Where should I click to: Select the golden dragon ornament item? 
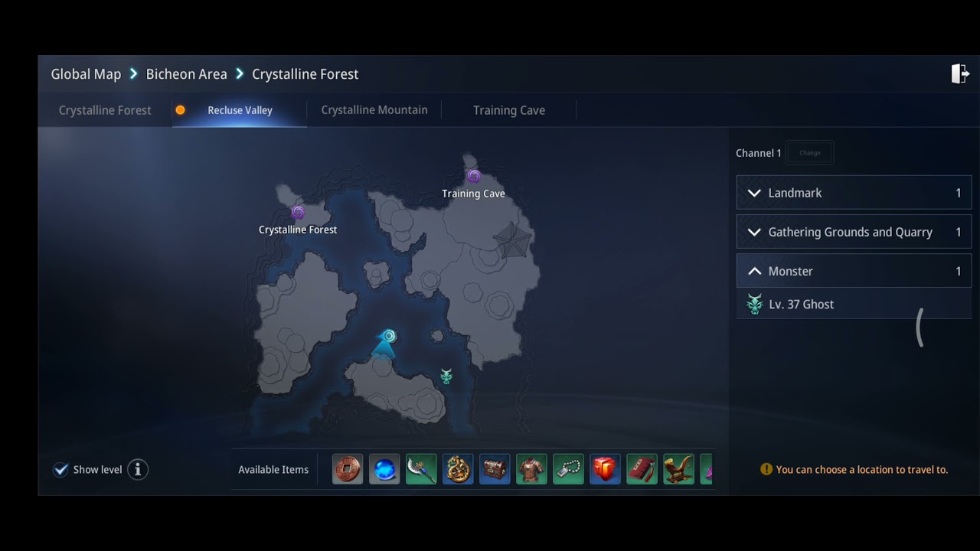tap(458, 469)
